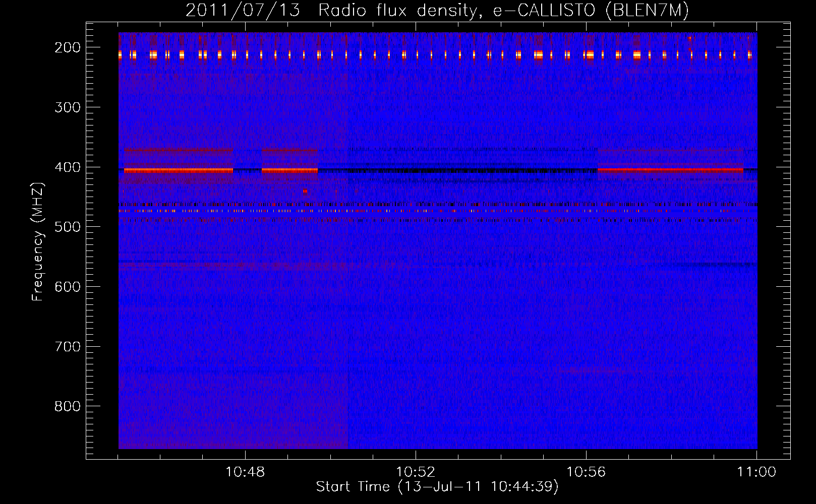Screen dimensions: 816x504
Task: Click the 300 frequency tick label
Action: pos(68,107)
